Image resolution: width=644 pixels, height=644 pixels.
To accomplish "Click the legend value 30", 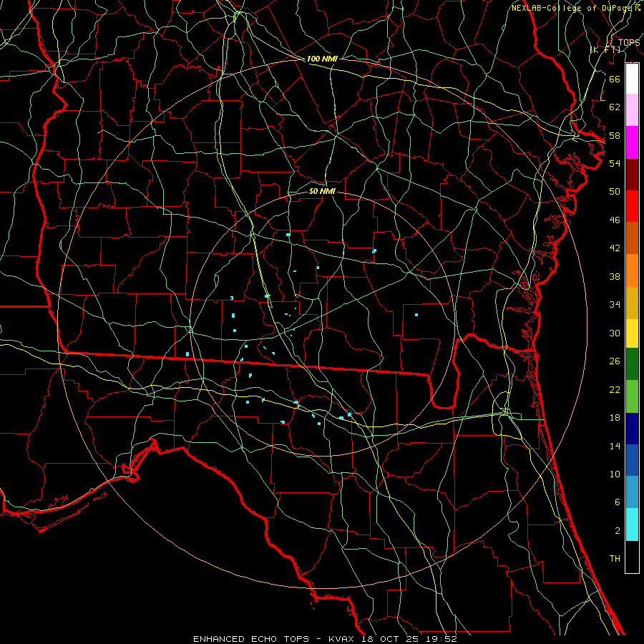I will point(615,333).
